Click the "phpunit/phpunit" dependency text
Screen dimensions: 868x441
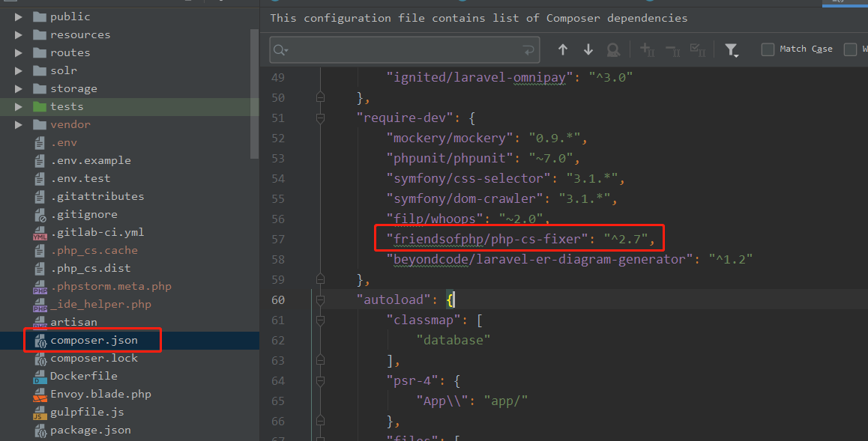click(450, 159)
